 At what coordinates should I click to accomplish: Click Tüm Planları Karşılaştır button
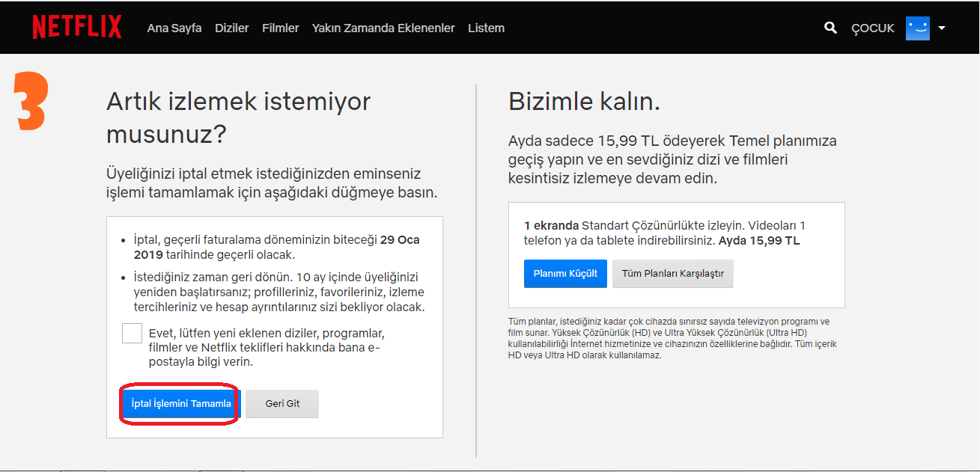673,273
